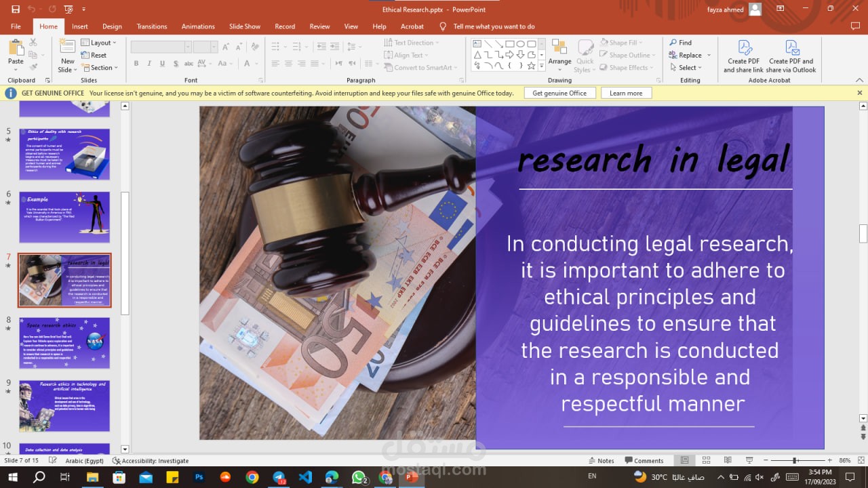Click Fit slide to current window icon
The image size is (868, 488).
[861, 460]
